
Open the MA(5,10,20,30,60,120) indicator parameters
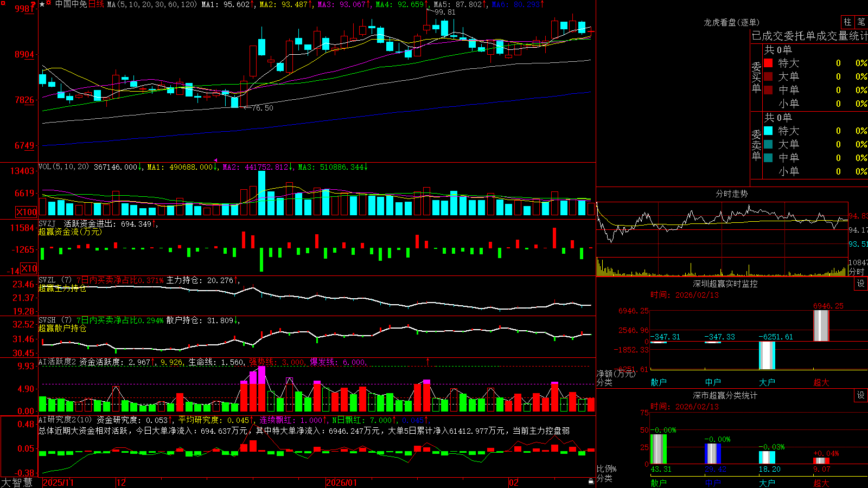coord(152,4)
